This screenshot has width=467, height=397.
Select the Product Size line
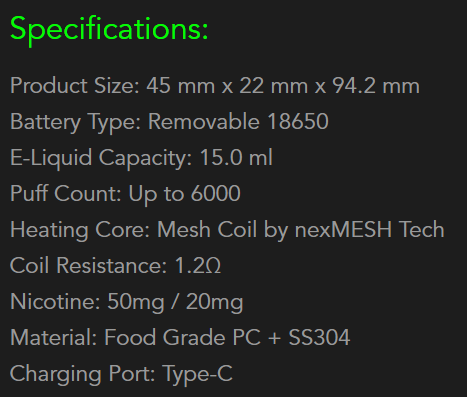click(x=215, y=86)
